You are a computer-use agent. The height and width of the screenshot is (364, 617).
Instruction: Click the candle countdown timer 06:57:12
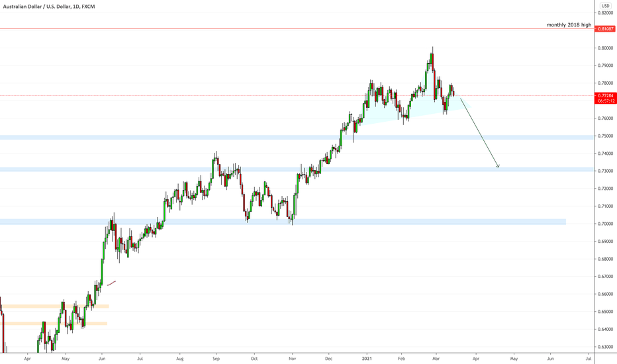click(606, 101)
